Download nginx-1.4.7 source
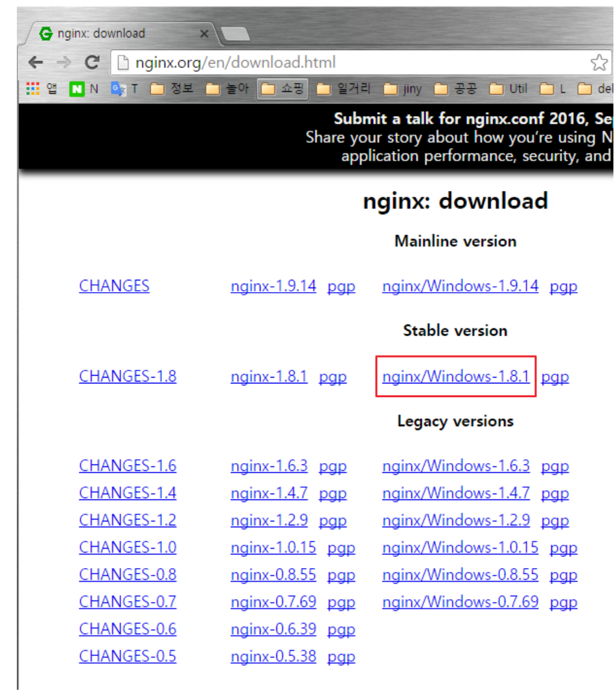 [269, 494]
